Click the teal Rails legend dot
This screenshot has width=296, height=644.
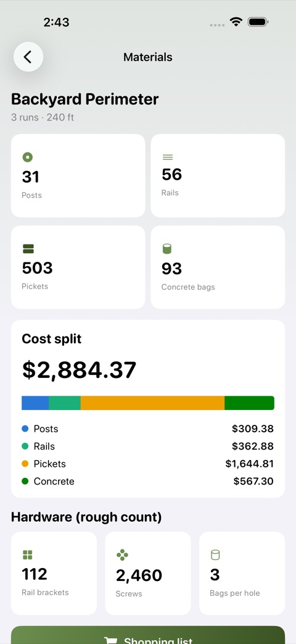(x=25, y=446)
